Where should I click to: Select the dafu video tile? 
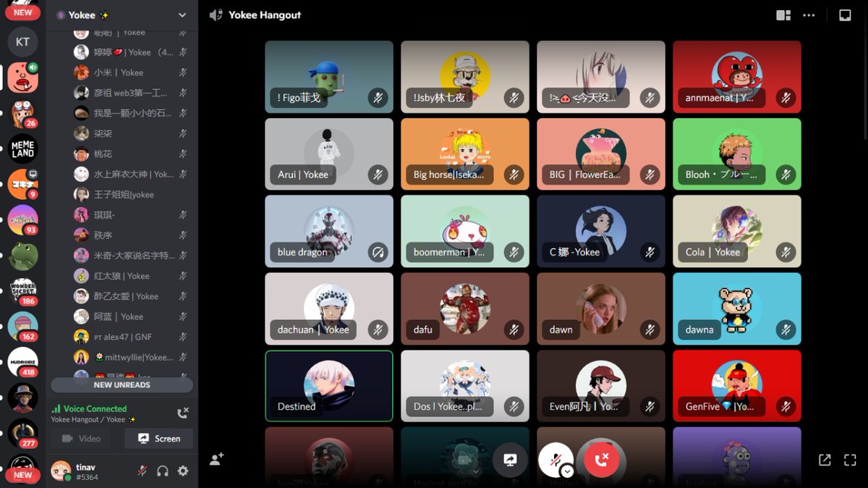[465, 308]
